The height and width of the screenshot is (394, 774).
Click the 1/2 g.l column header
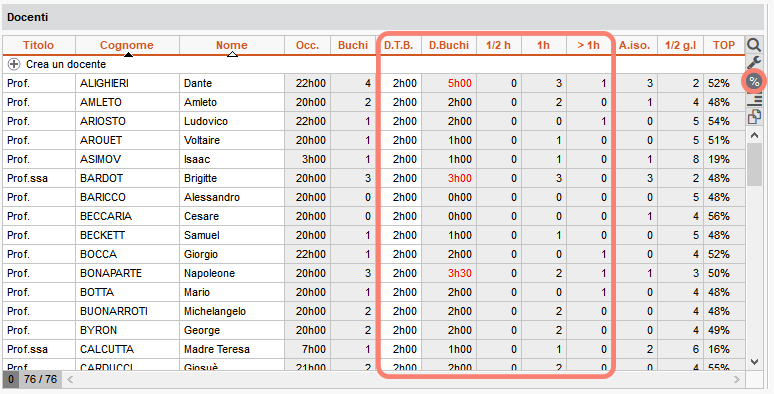point(681,45)
